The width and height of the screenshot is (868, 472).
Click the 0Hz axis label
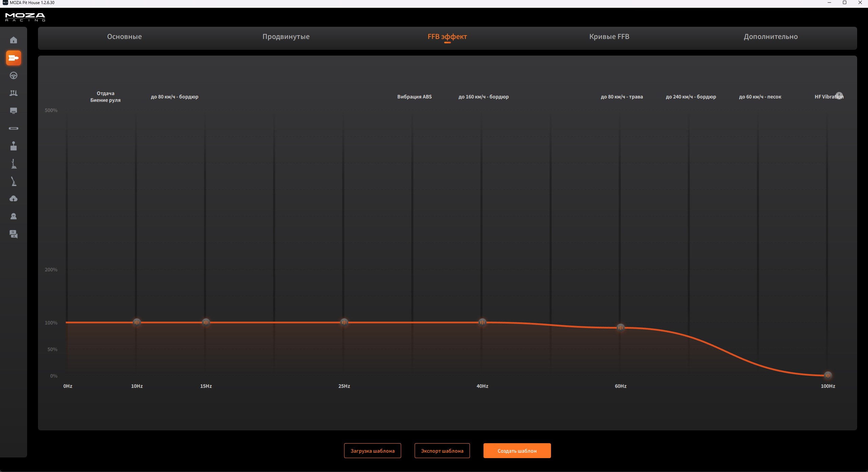coord(68,386)
